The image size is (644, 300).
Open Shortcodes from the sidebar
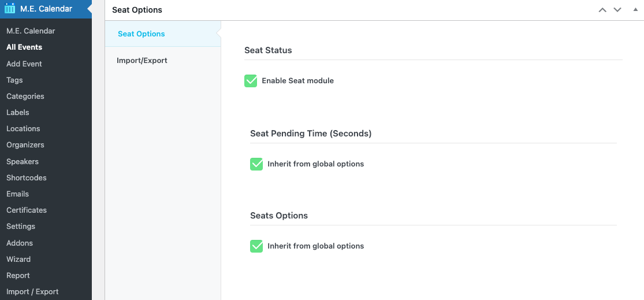tap(27, 178)
